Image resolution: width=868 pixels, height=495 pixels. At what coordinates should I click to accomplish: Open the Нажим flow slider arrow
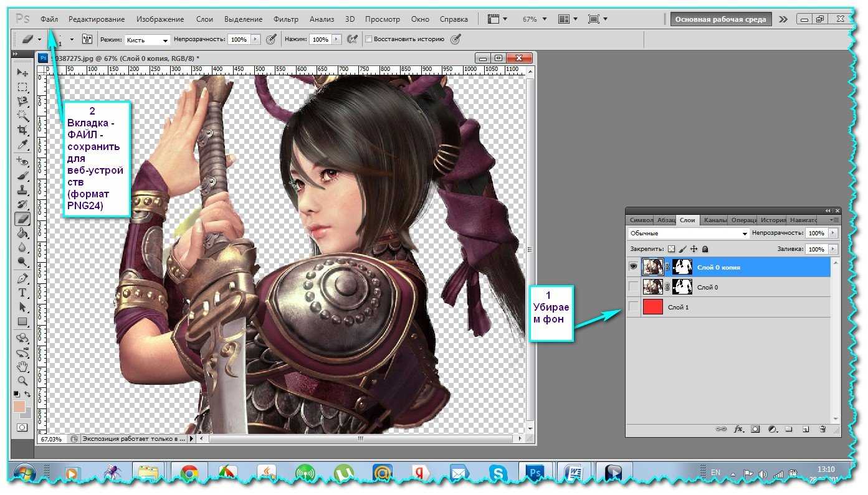pos(337,39)
